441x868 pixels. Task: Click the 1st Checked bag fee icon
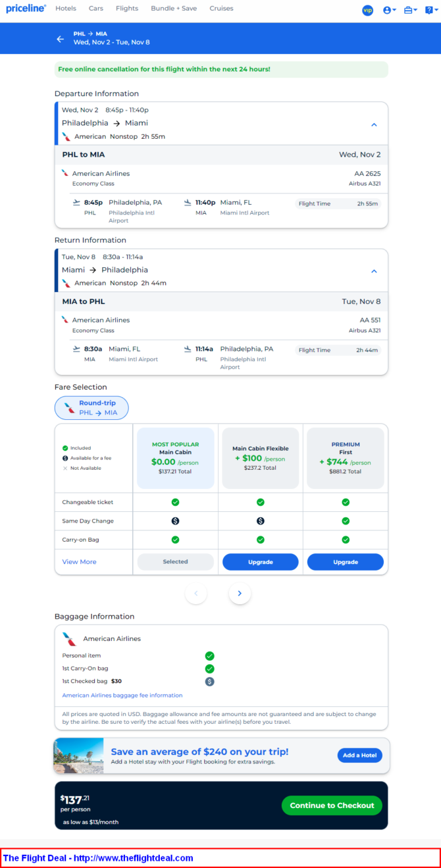point(209,682)
